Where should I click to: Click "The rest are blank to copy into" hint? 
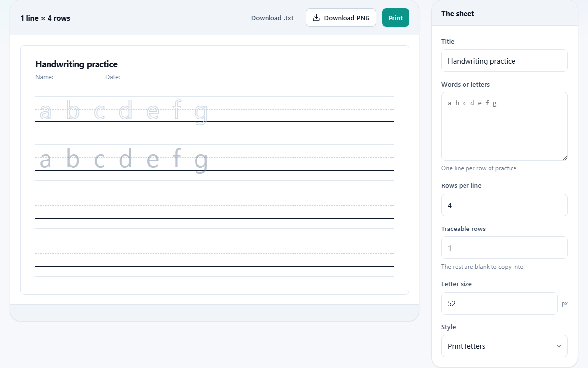pos(482,267)
